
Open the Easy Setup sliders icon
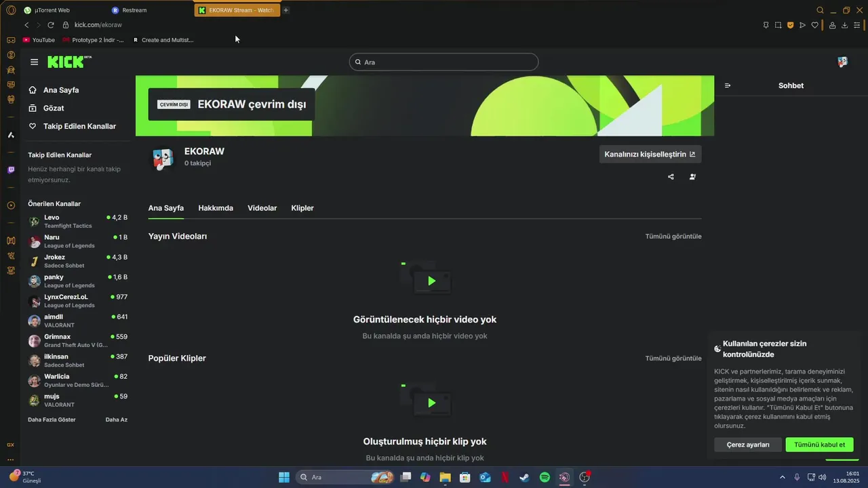tap(856, 25)
